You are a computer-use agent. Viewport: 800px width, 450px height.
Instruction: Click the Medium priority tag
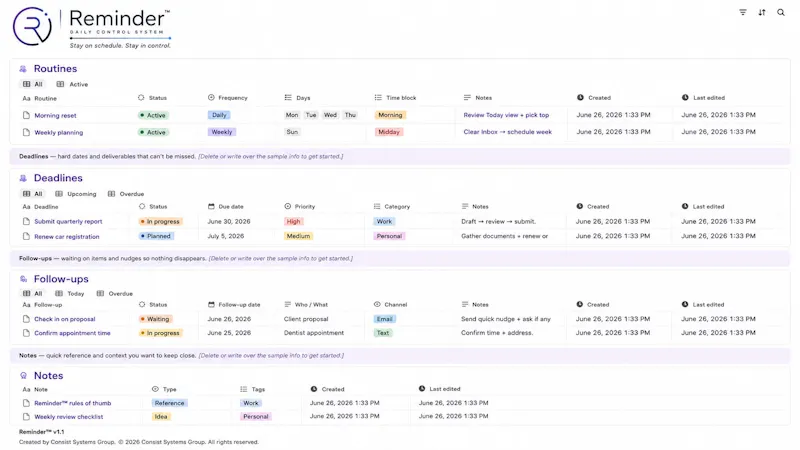(x=298, y=236)
